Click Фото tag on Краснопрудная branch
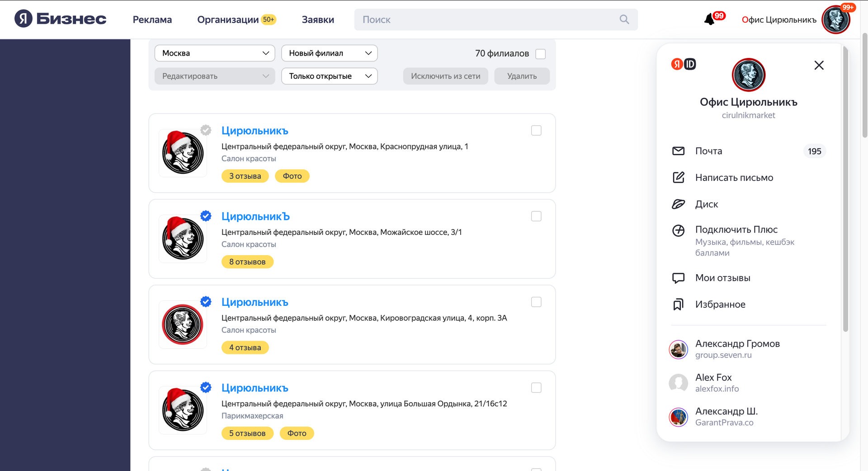The width and height of the screenshot is (868, 471). (292, 176)
